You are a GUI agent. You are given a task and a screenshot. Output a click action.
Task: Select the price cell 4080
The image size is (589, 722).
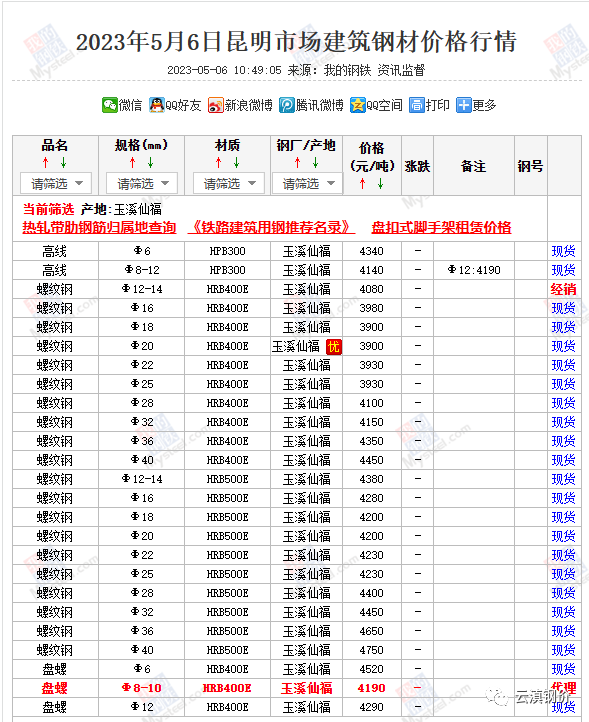coord(372,289)
